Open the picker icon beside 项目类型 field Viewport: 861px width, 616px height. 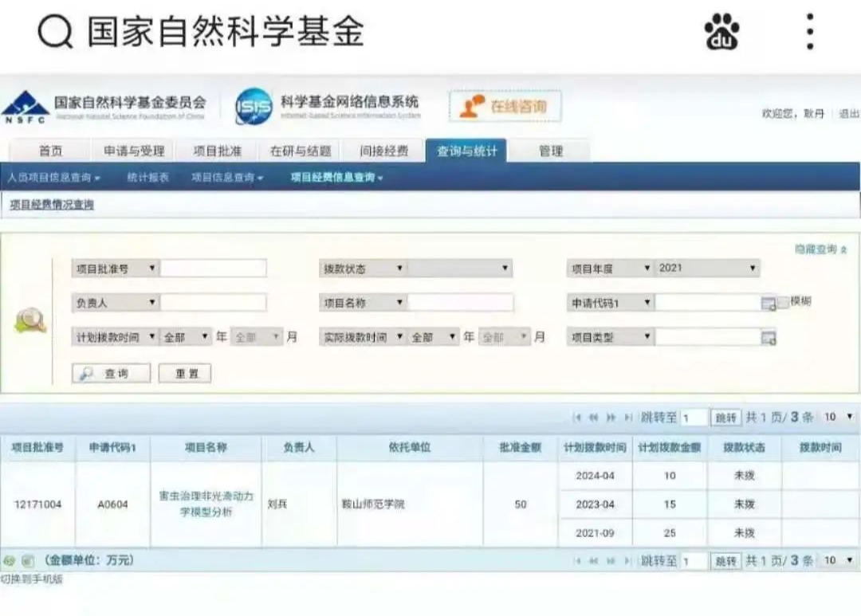[x=768, y=338]
